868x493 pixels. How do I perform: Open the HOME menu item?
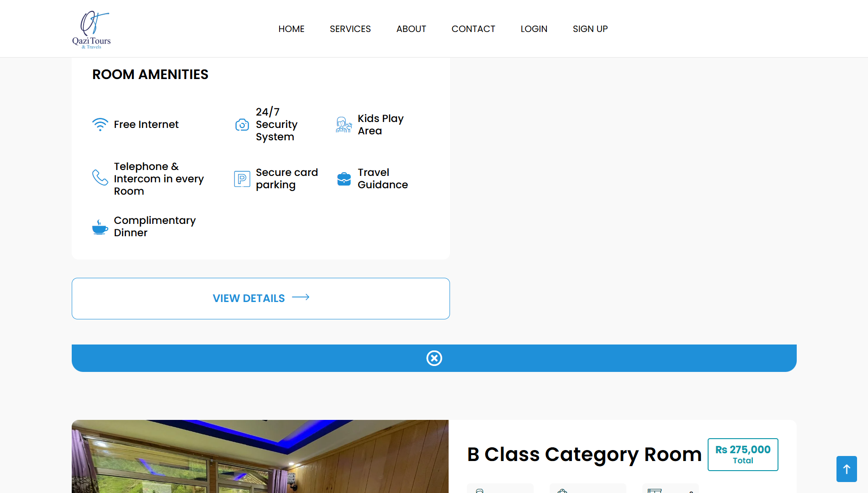[291, 29]
